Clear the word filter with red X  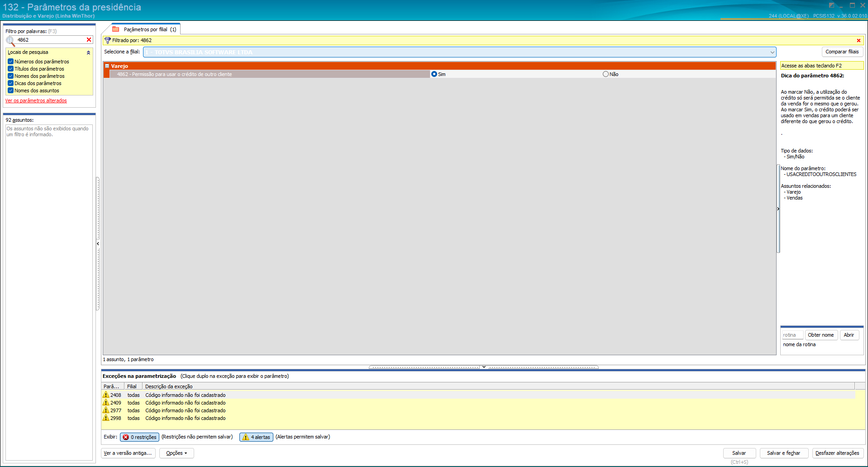89,40
